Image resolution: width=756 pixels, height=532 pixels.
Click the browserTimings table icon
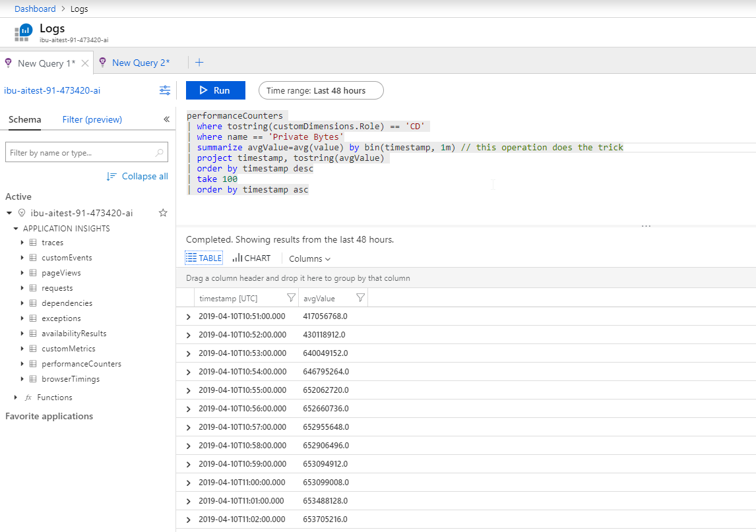click(33, 379)
